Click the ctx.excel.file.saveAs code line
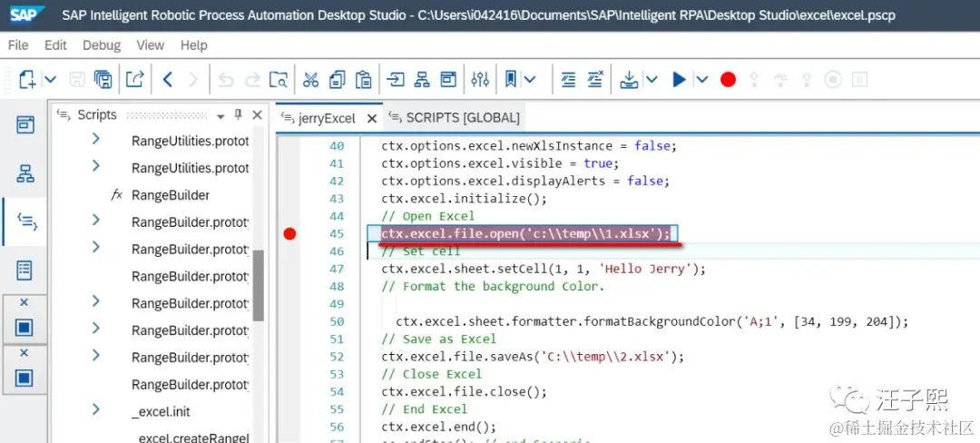 (x=534, y=357)
